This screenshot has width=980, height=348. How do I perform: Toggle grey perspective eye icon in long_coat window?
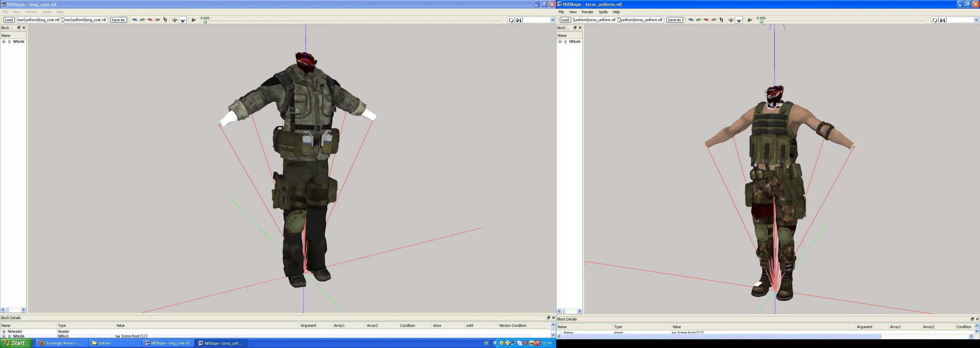(x=158, y=20)
